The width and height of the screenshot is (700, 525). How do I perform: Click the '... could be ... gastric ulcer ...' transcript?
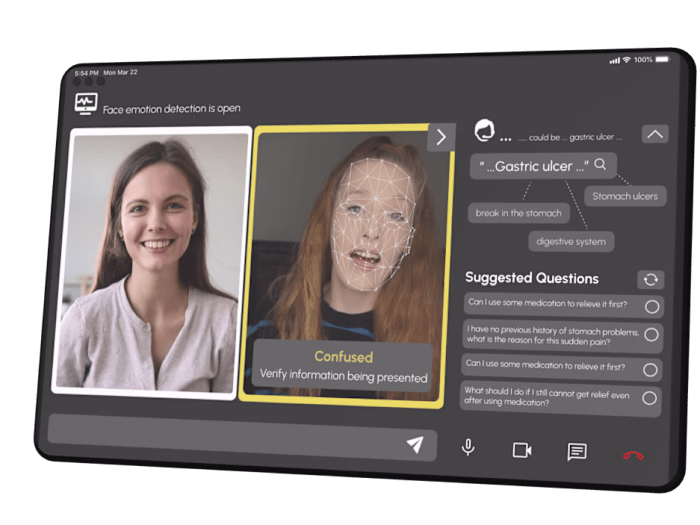(x=570, y=138)
